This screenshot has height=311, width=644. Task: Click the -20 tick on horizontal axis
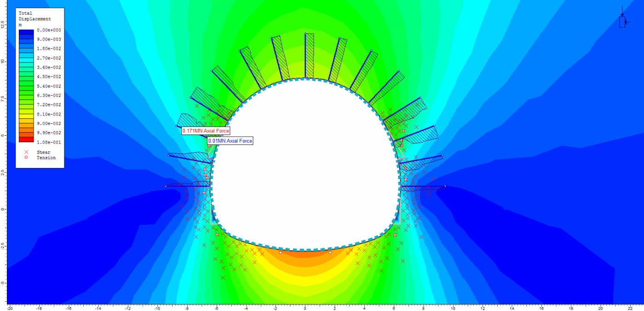(9, 308)
